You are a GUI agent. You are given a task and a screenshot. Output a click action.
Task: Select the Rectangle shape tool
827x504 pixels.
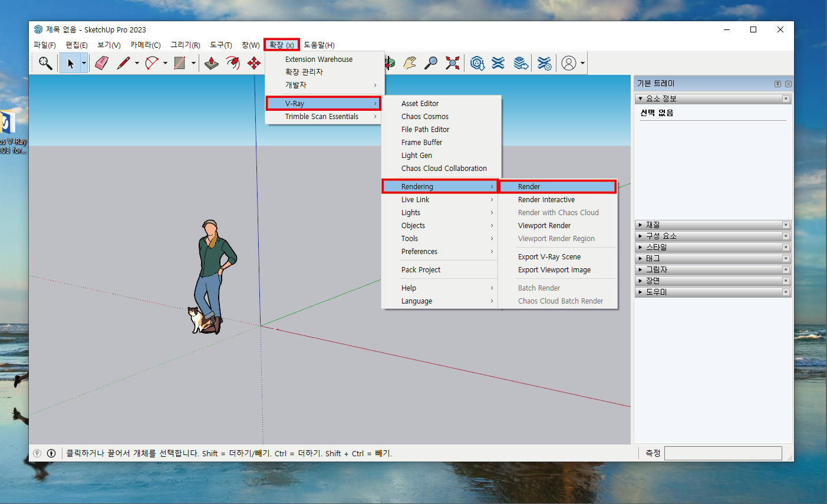pos(180,63)
